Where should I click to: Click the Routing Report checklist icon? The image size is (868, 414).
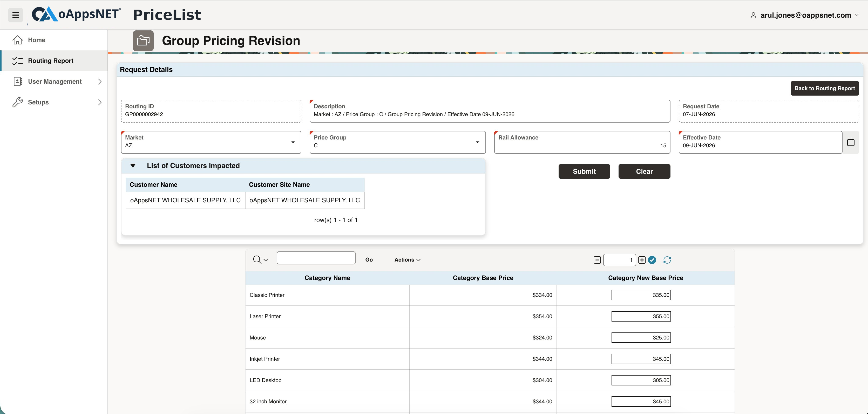click(18, 61)
